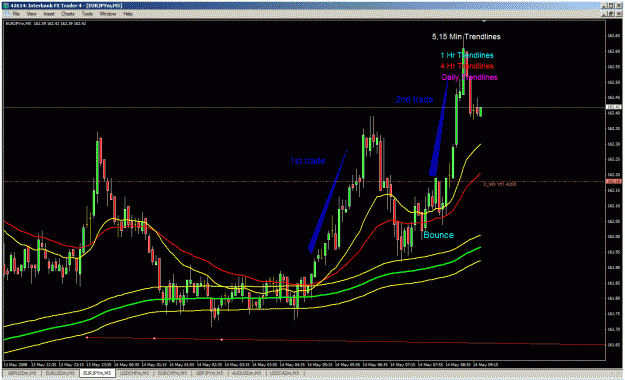Screen dimensions: 625x380
Task: Open the Charts menu
Action: [x=68, y=14]
